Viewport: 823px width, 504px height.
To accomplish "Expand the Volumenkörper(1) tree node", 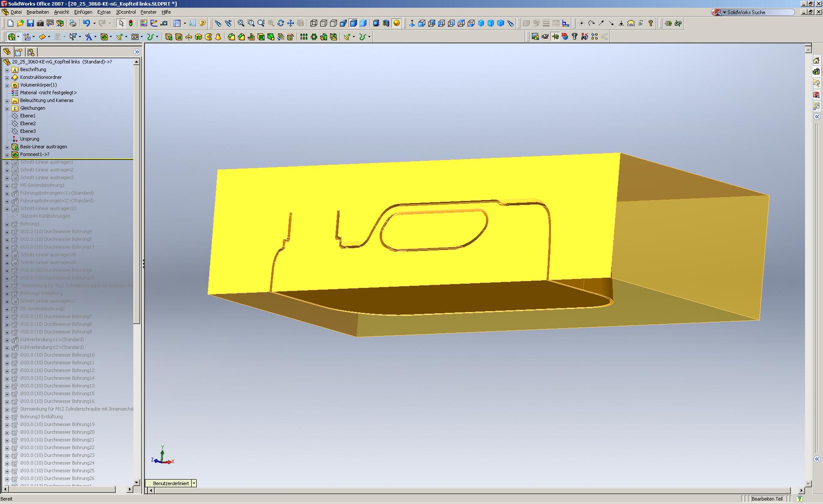I will click(x=7, y=85).
